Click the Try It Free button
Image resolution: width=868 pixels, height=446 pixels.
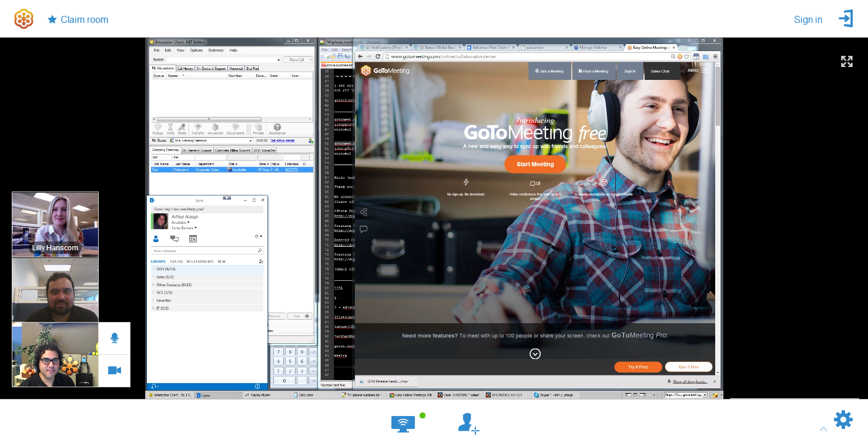(x=638, y=367)
